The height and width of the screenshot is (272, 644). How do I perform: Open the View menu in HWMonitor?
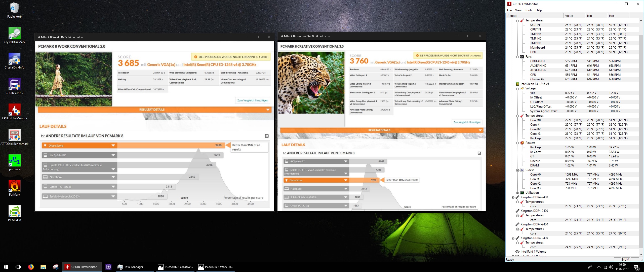click(518, 10)
